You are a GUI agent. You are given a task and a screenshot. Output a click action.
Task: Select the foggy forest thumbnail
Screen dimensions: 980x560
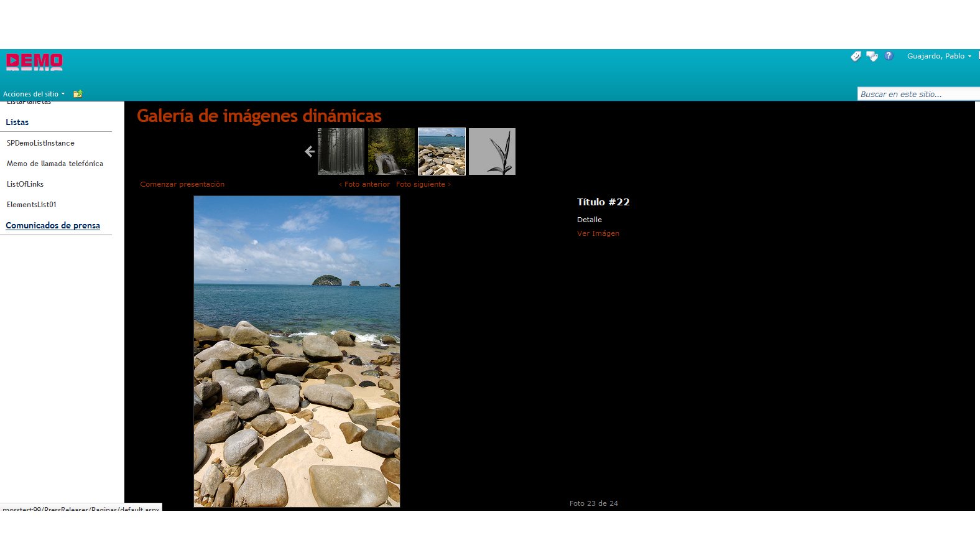pos(341,151)
